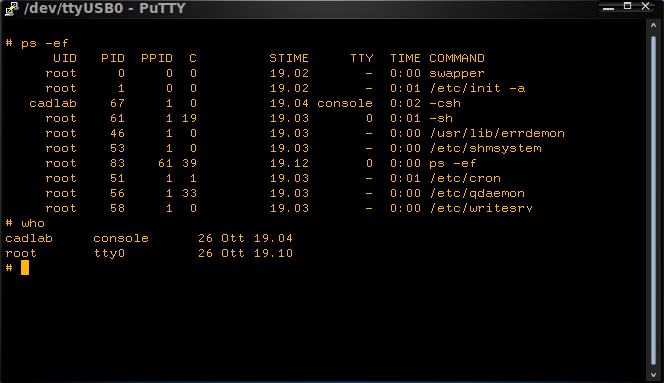Click the terminal cursor block at the prompt
Screen dimensions: 664x383
pyautogui.click(x=25, y=268)
